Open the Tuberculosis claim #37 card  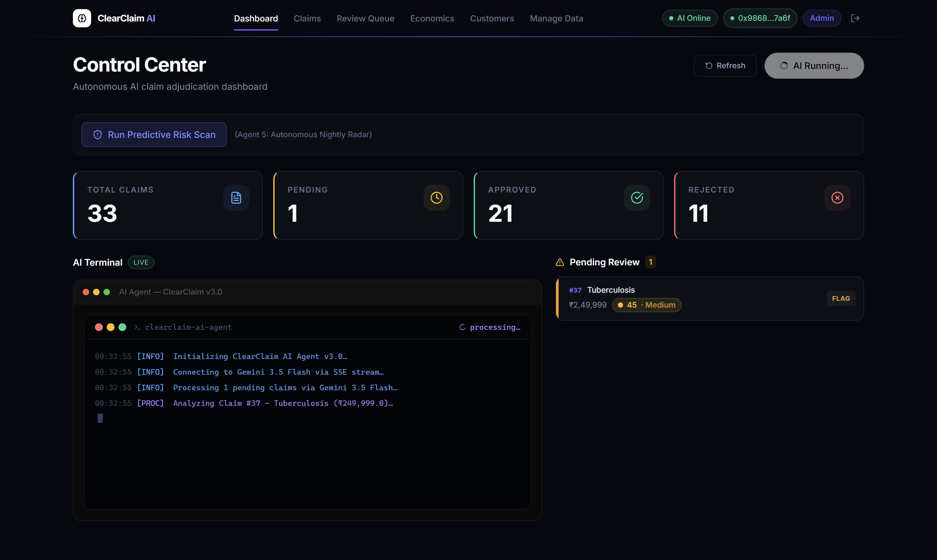pos(710,299)
